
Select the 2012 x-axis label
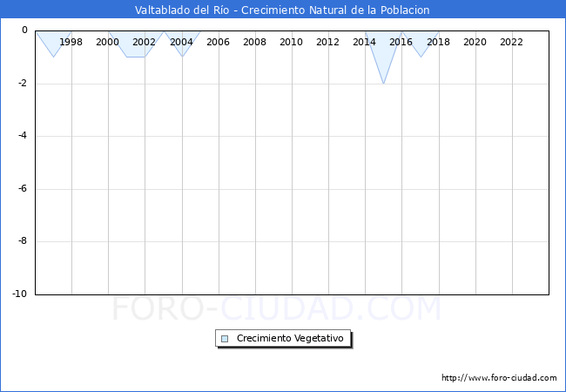coord(327,42)
